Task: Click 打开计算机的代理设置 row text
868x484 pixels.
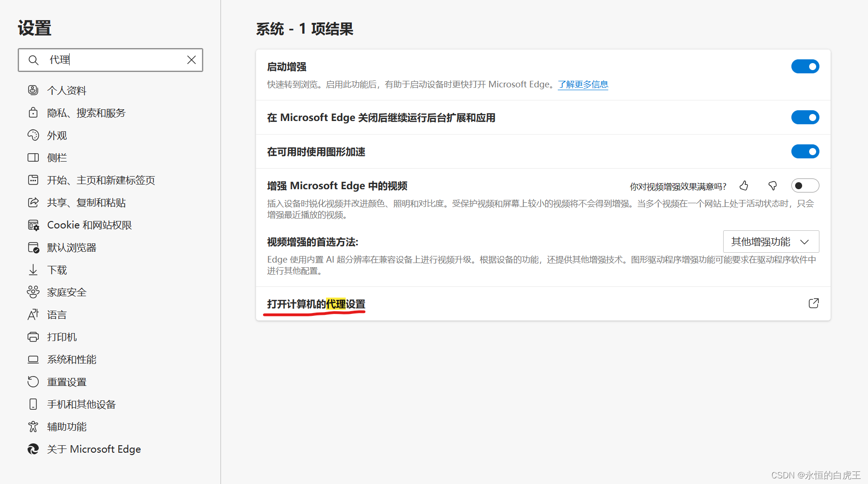Action: coord(316,304)
